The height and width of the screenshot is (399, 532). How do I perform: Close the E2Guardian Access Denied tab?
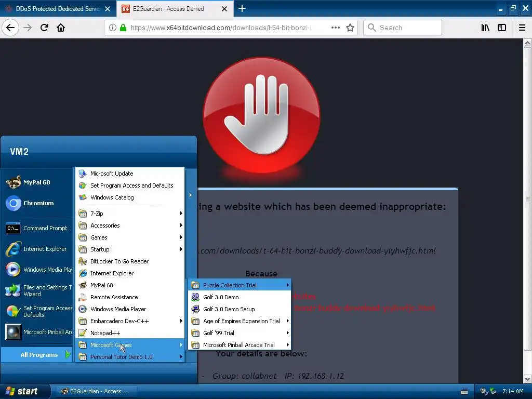(224, 9)
